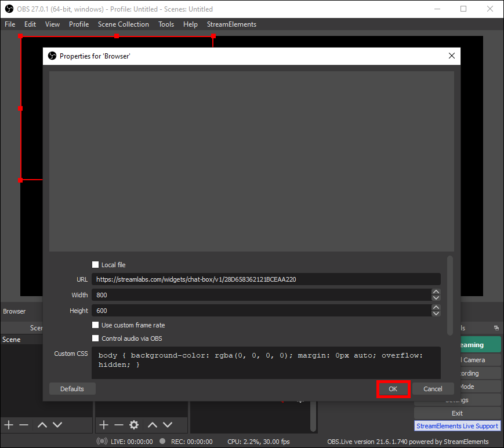Increase the Height value with the up arrow
The height and width of the screenshot is (448, 504).
pos(436,307)
